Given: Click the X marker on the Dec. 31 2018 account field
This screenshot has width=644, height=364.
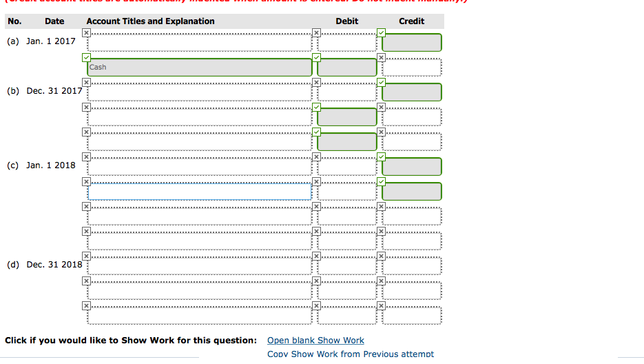Looking at the screenshot, I should 86,256.
